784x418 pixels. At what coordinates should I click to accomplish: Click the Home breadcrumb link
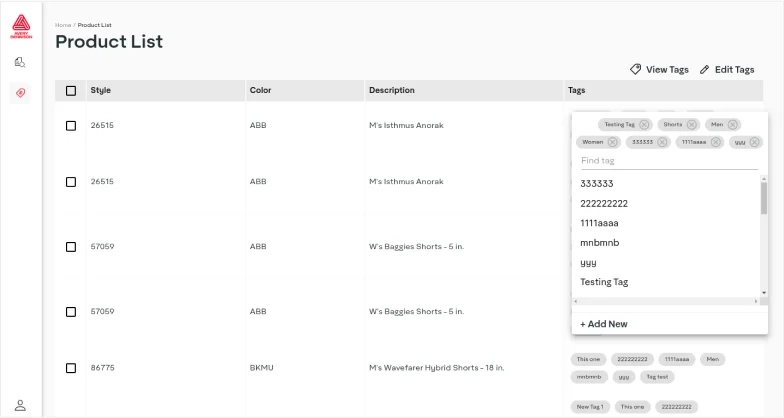click(62, 24)
